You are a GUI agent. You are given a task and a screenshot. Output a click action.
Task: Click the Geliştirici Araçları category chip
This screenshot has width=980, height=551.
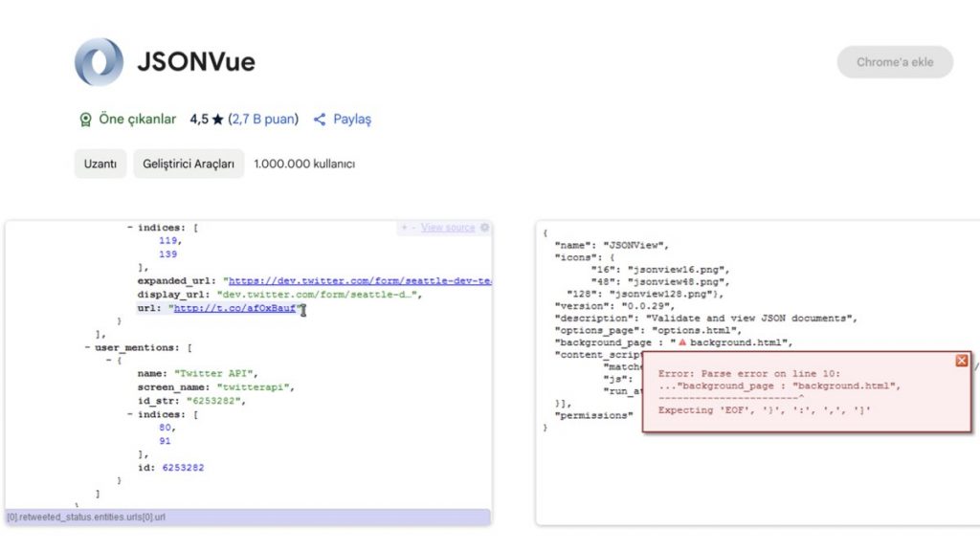coord(189,164)
